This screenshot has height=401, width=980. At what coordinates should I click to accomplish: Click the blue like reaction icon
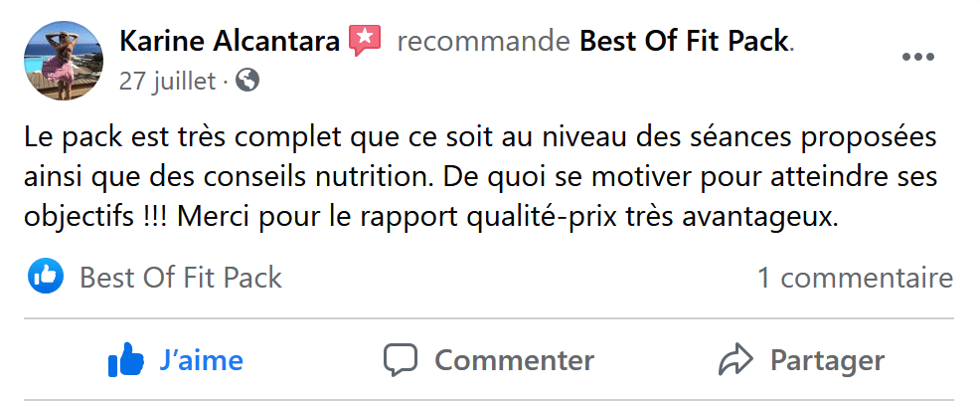(x=46, y=277)
